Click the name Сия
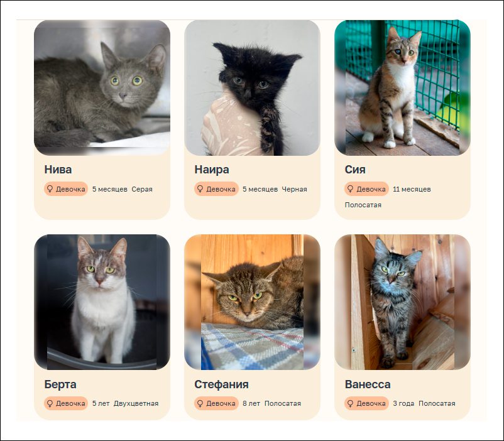Screen dimensions: 504x441 pos(355,170)
